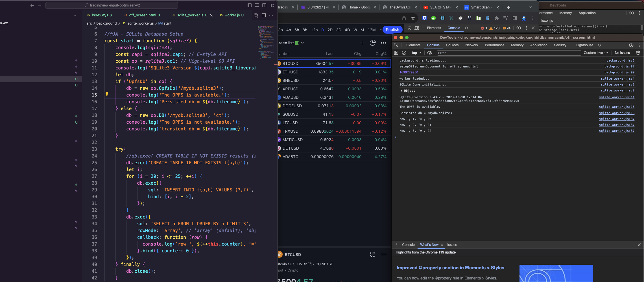Open Chrome three-dot menu
644x282 pixels.
pyautogui.click(x=533, y=18)
